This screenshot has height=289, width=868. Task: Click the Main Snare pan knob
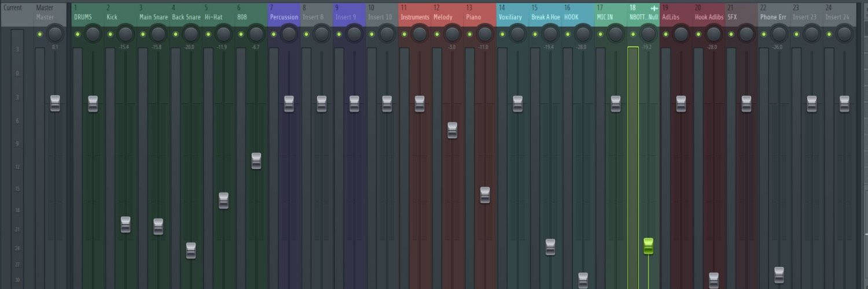click(x=158, y=34)
